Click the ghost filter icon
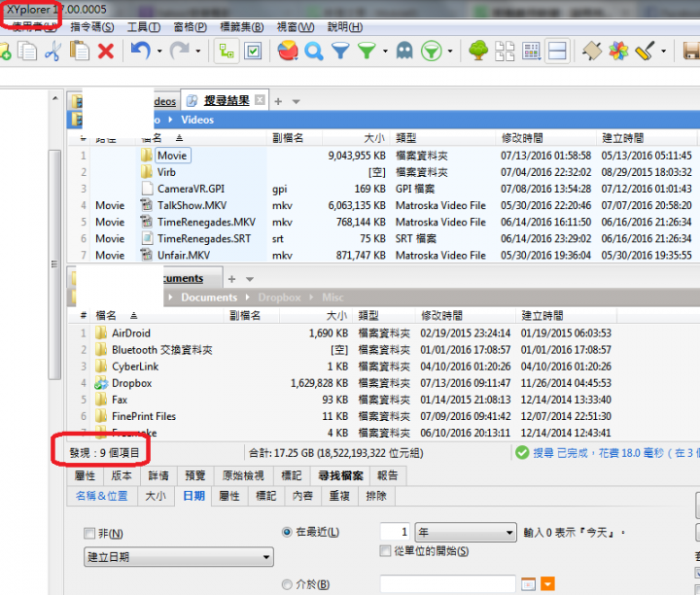Image resolution: width=700 pixels, height=595 pixels. 404,51
